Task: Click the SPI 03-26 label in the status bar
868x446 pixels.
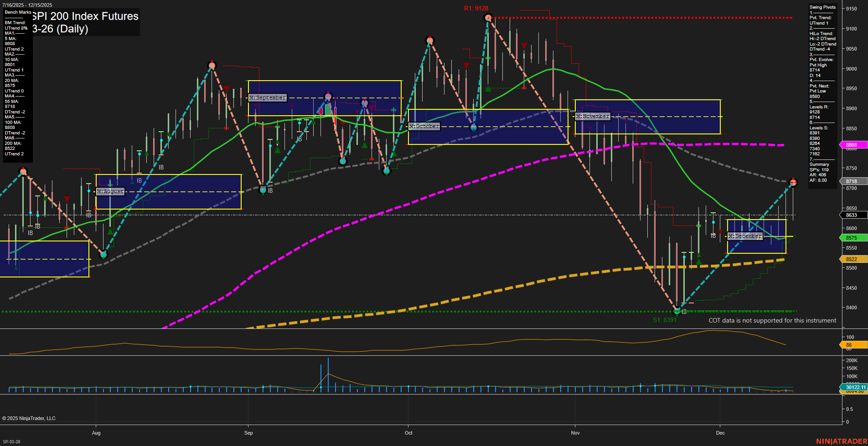Action: (x=12, y=441)
